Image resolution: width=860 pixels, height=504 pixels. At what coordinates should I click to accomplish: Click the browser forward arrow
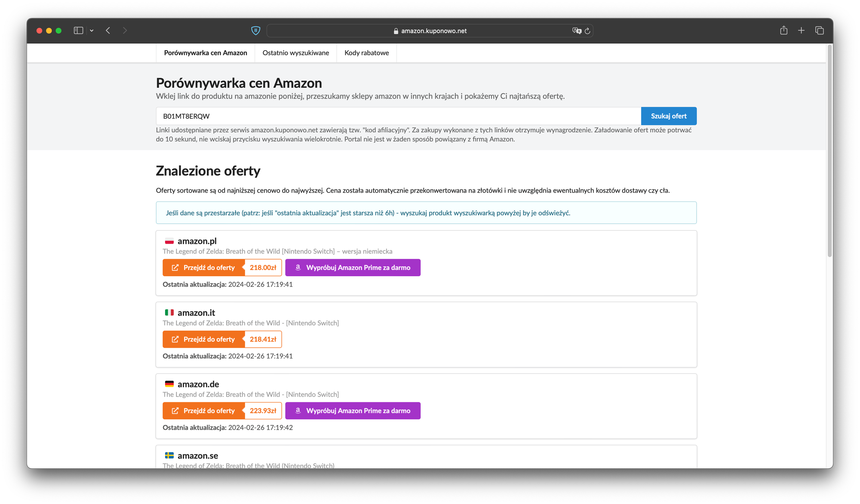pos(125,31)
